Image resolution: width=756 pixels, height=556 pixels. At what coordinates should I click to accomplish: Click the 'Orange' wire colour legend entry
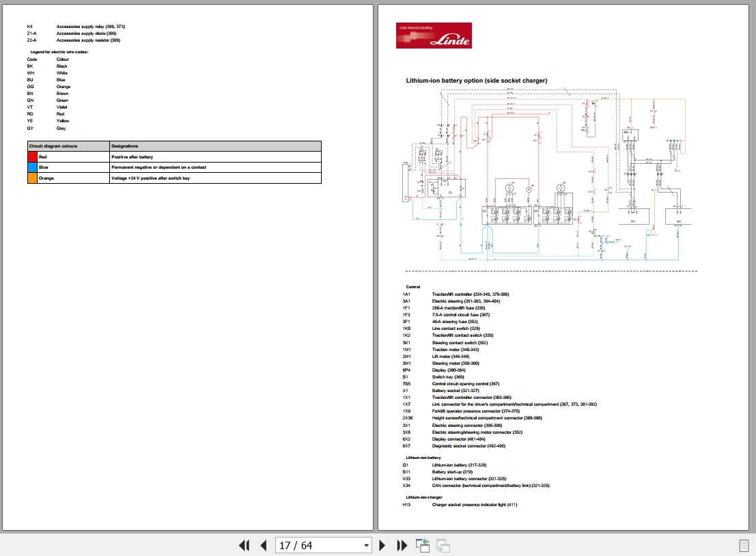pyautogui.click(x=63, y=87)
